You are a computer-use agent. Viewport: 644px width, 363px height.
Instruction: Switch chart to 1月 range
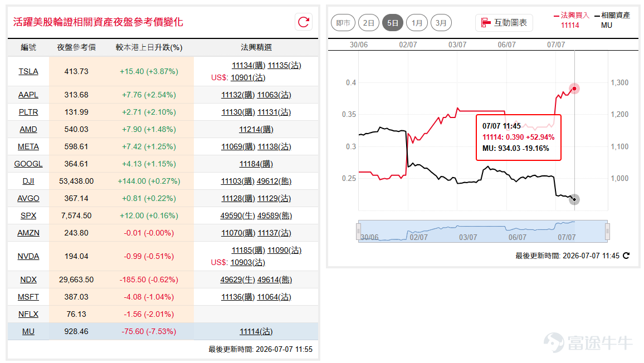417,23
